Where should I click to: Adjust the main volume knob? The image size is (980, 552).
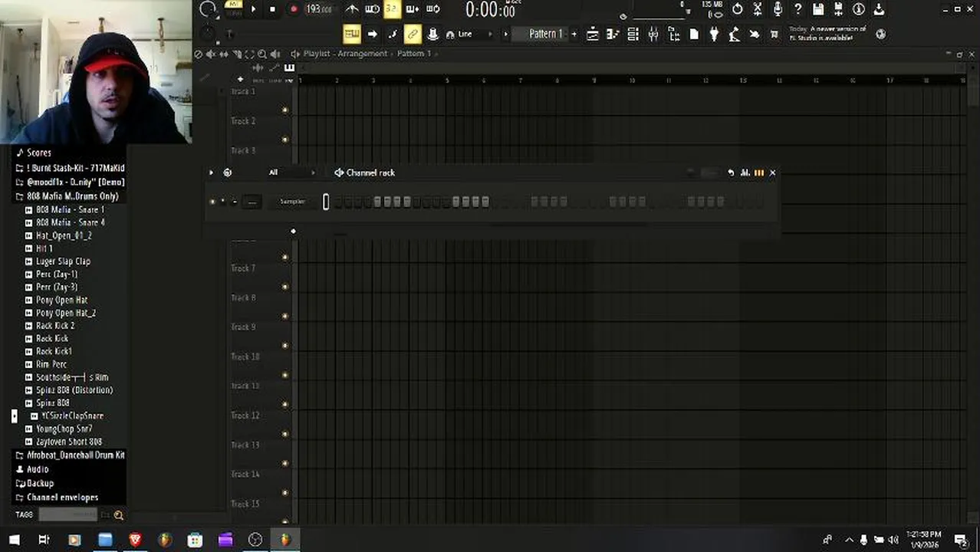[x=208, y=9]
